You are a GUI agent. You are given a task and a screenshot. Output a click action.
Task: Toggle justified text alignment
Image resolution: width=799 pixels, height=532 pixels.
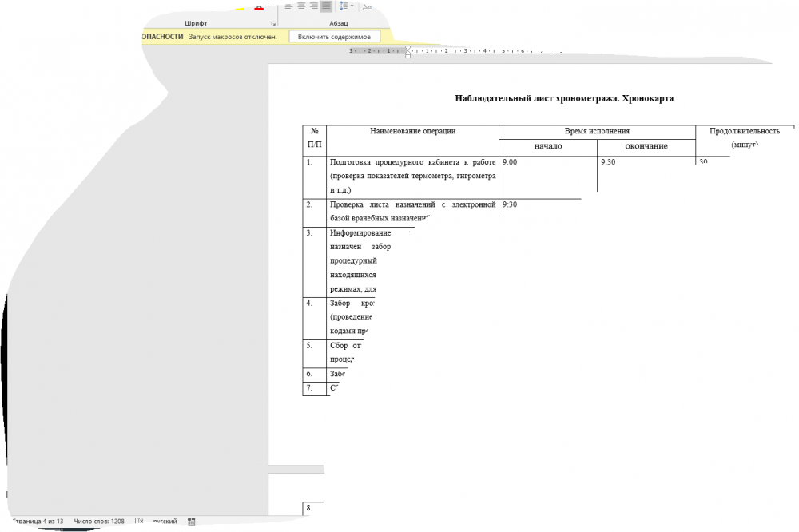pos(326,6)
